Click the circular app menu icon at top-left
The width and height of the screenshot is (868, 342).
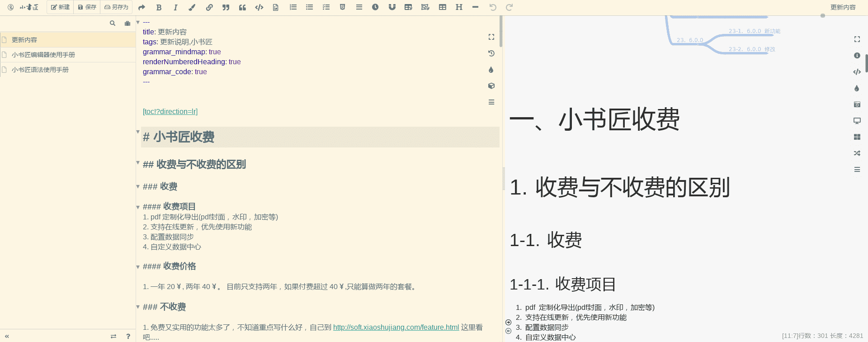point(11,7)
